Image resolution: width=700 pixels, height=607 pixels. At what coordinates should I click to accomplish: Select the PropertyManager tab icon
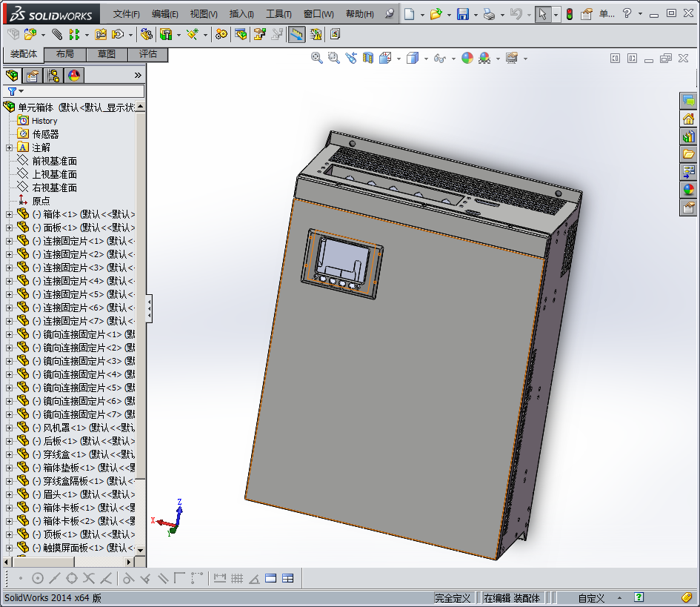click(x=33, y=75)
